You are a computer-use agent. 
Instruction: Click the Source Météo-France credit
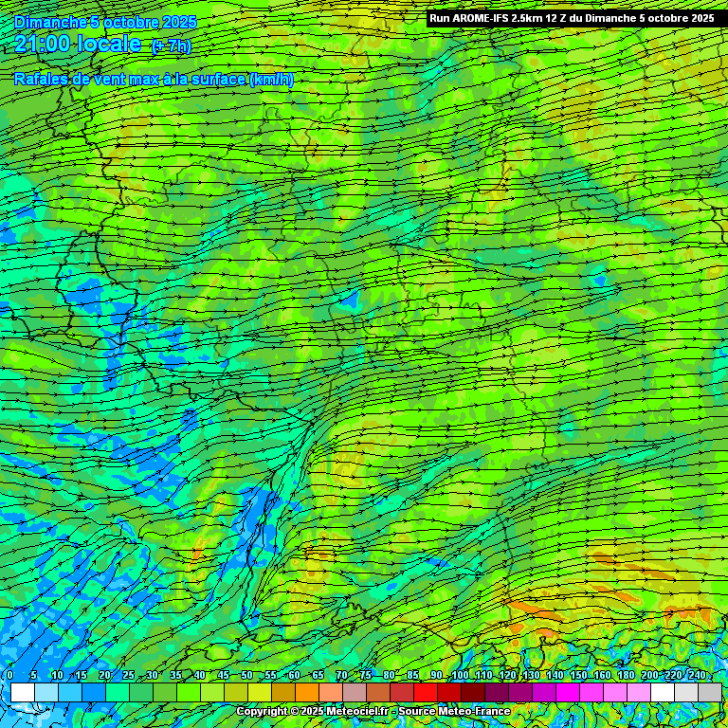(455, 711)
